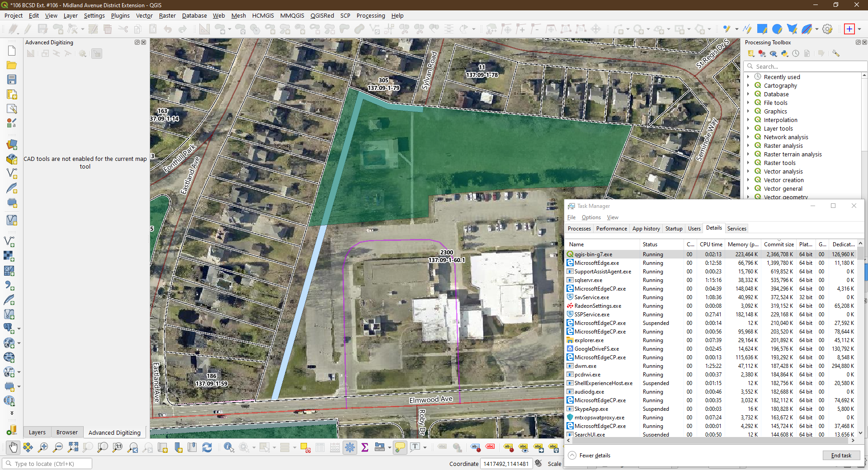Refresh the map canvas
The width and height of the screenshot is (868, 470).
click(208, 447)
